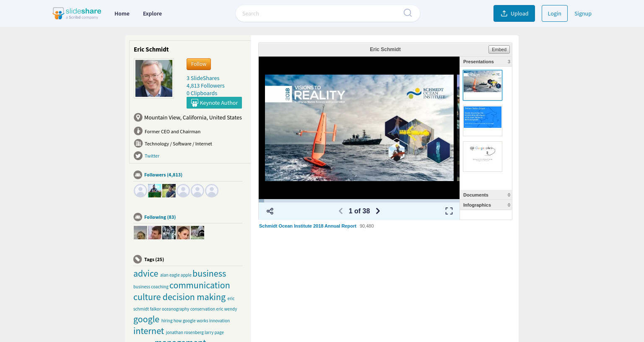The height and width of the screenshot is (342, 644).
Task: Enter fullscreen mode for the slideshow
Action: point(449,211)
